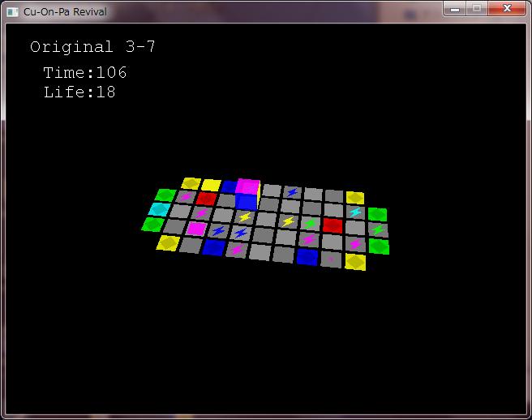Click the gray tile with small magenta dot
The height and width of the screenshot is (420, 532).
330,259
